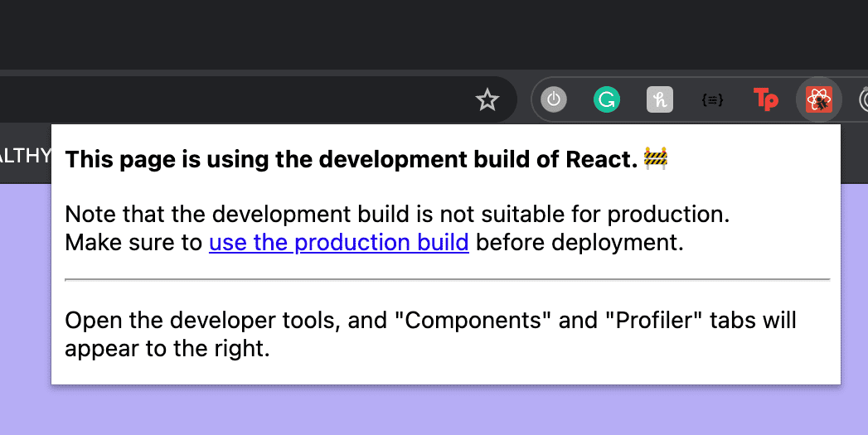
Task: Open the power button extension
Action: coord(554,100)
